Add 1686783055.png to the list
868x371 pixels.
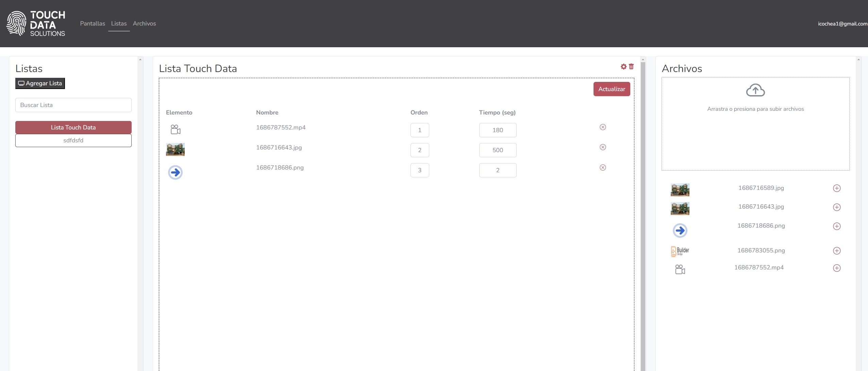tap(837, 251)
